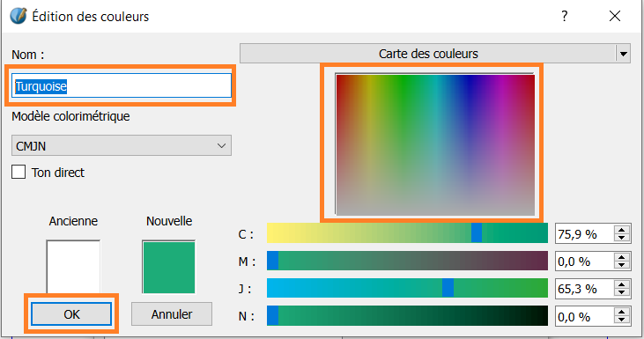Decrease the J value with down arrow

pos(622,293)
